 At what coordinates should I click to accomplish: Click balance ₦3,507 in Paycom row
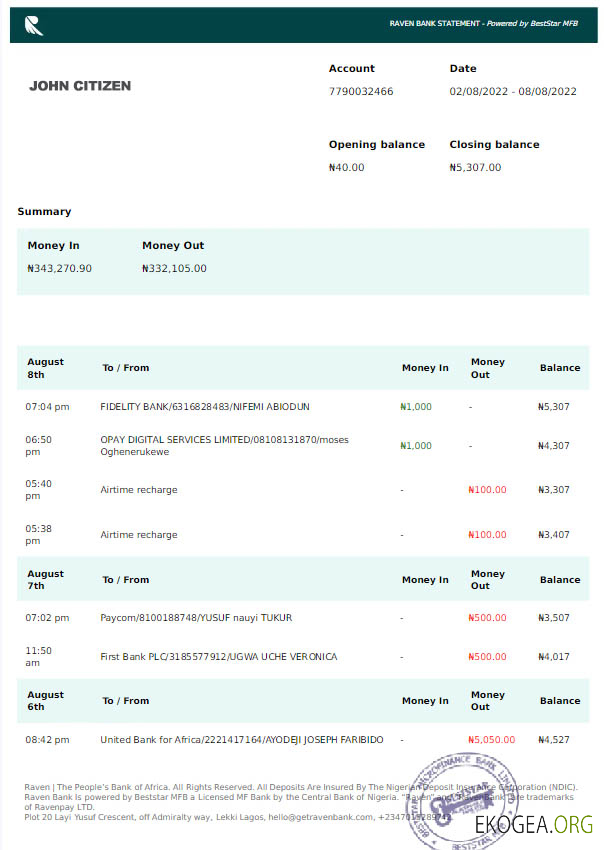pyautogui.click(x=554, y=617)
